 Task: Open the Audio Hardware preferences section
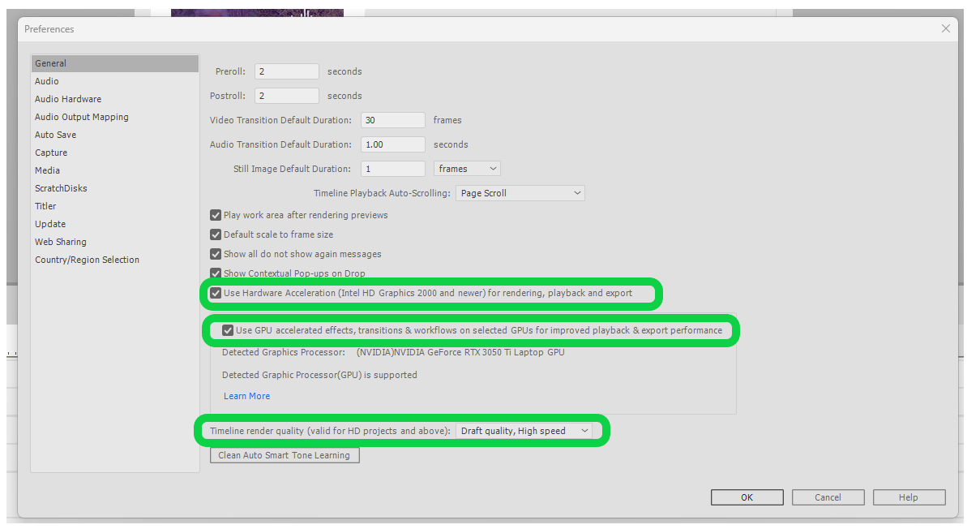coord(67,99)
